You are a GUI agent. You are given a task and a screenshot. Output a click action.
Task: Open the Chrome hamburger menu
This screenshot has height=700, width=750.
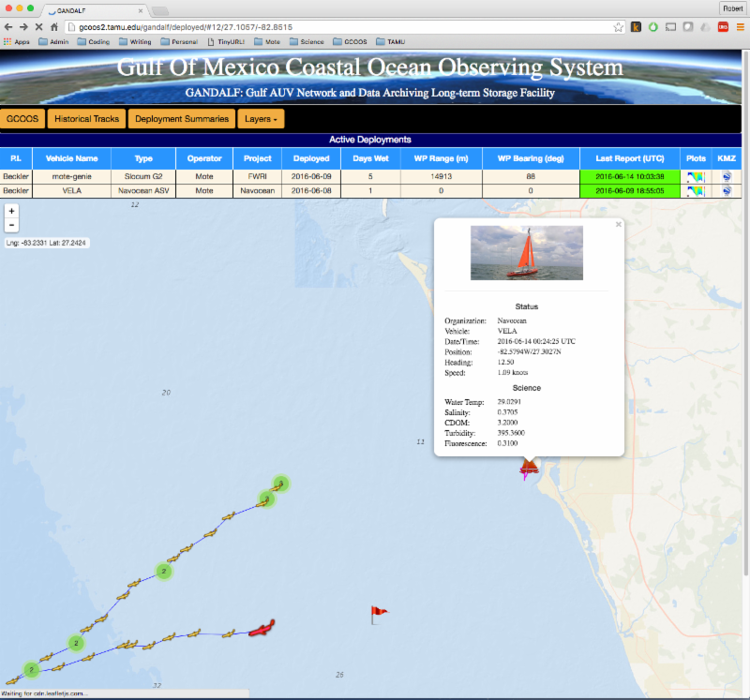(x=738, y=27)
